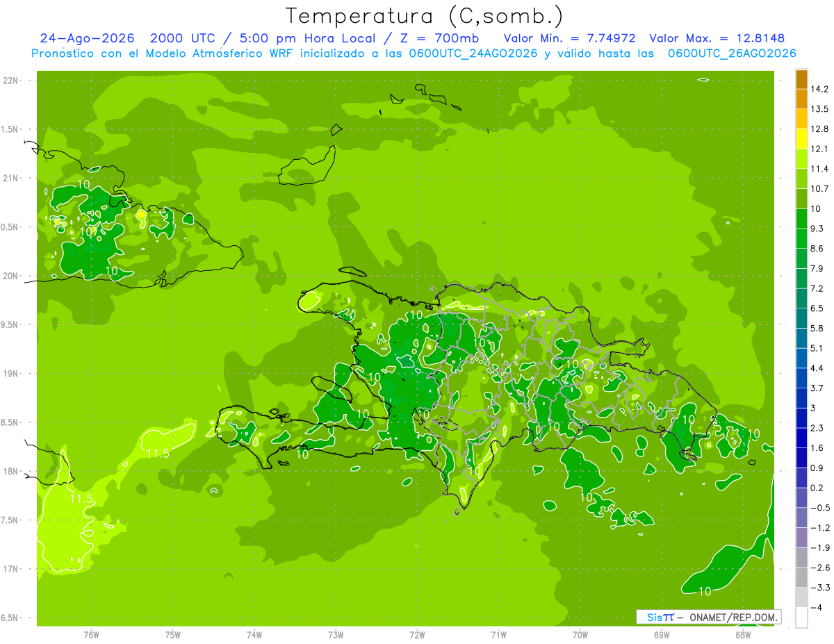Click 'Valor Max. = 12.8148' text
The width and height of the screenshot is (834, 644).
[x=717, y=38]
